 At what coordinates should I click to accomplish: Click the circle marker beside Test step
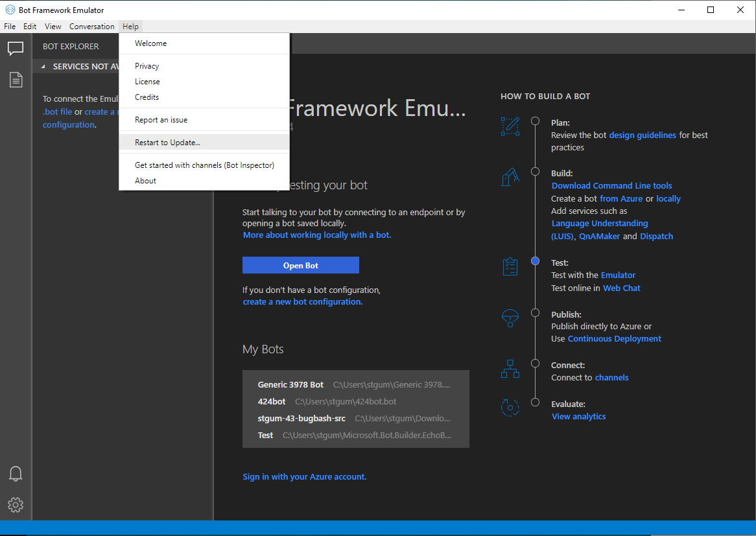pos(535,261)
